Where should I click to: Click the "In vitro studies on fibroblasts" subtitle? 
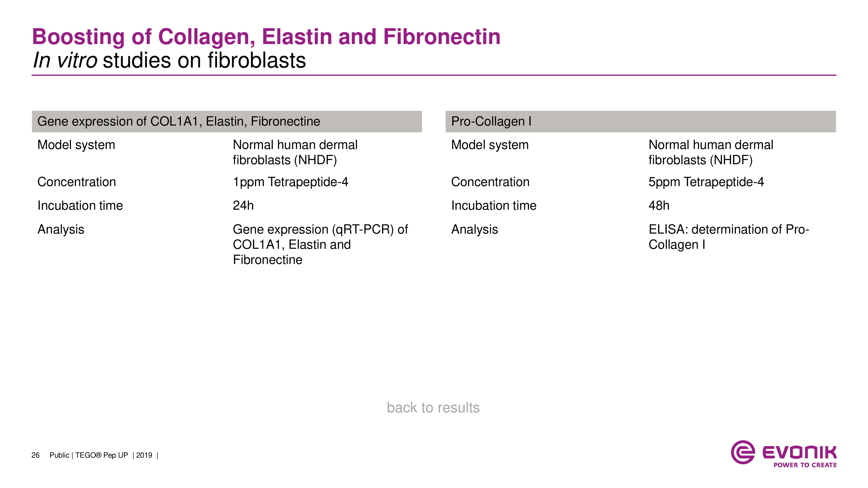[x=169, y=60]
